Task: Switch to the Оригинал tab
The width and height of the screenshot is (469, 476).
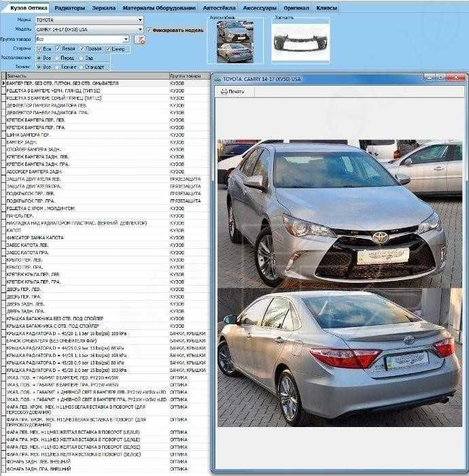Action: click(x=296, y=8)
